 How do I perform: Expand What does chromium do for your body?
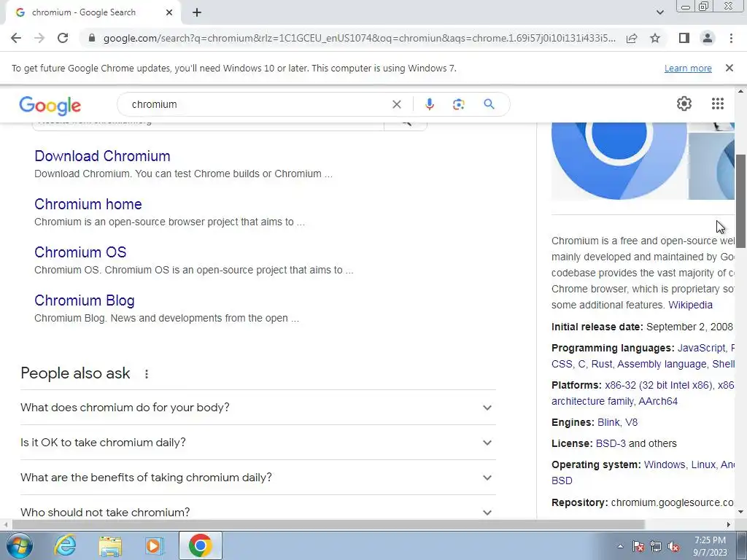click(x=258, y=408)
